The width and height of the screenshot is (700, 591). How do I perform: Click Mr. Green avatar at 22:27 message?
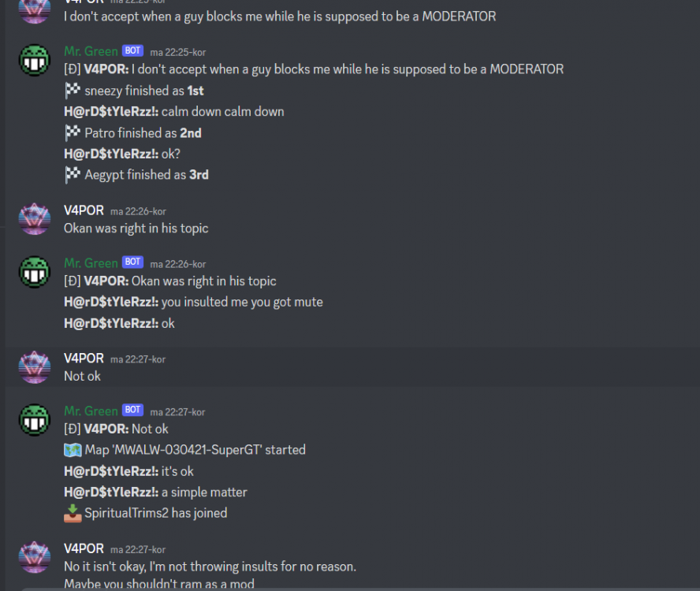click(x=35, y=419)
